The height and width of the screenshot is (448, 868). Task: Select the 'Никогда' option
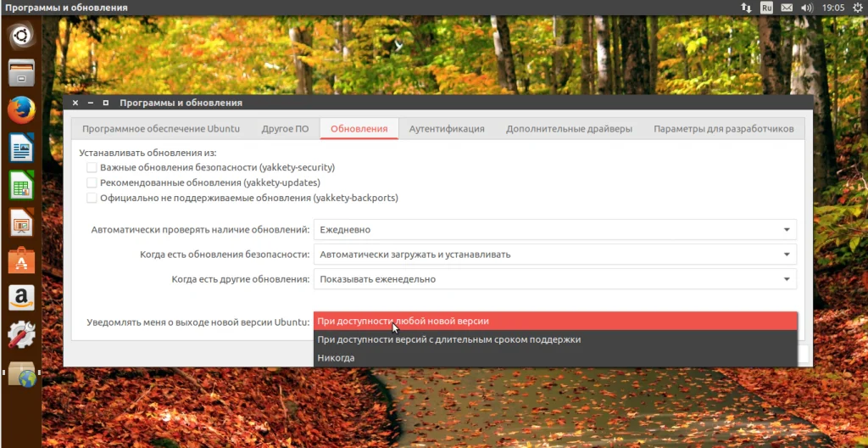[555, 357]
